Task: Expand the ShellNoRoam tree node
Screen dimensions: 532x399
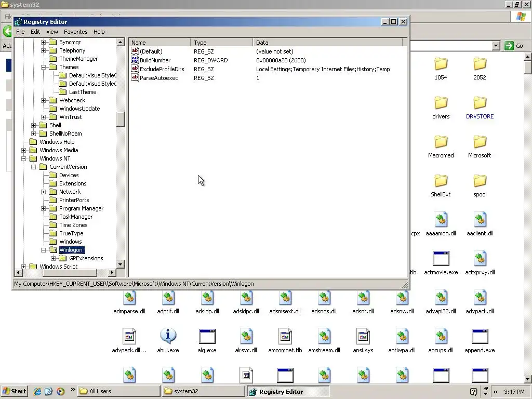Action: tap(34, 134)
